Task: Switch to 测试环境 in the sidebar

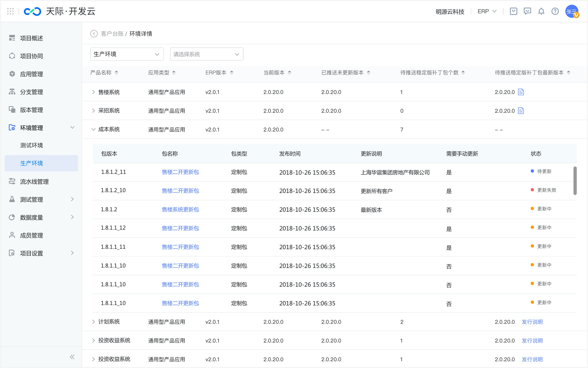Action: [32, 145]
